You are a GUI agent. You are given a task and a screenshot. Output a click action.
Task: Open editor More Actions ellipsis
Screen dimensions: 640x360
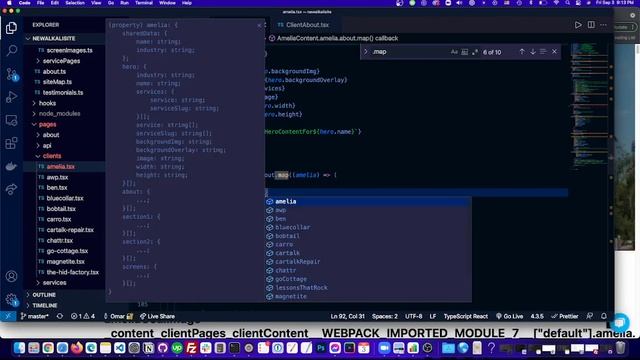(x=603, y=25)
